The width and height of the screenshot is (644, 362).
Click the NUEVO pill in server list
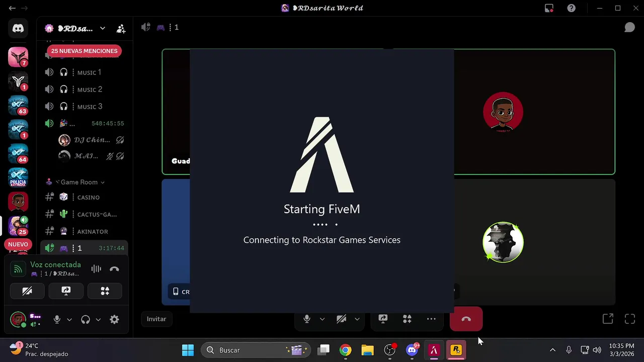(18, 244)
